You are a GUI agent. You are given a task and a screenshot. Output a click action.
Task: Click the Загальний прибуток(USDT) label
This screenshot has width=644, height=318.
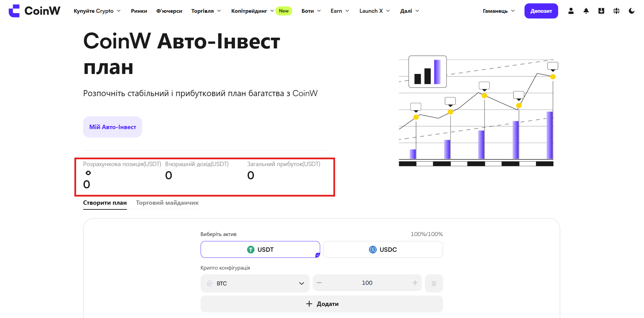[x=284, y=164]
